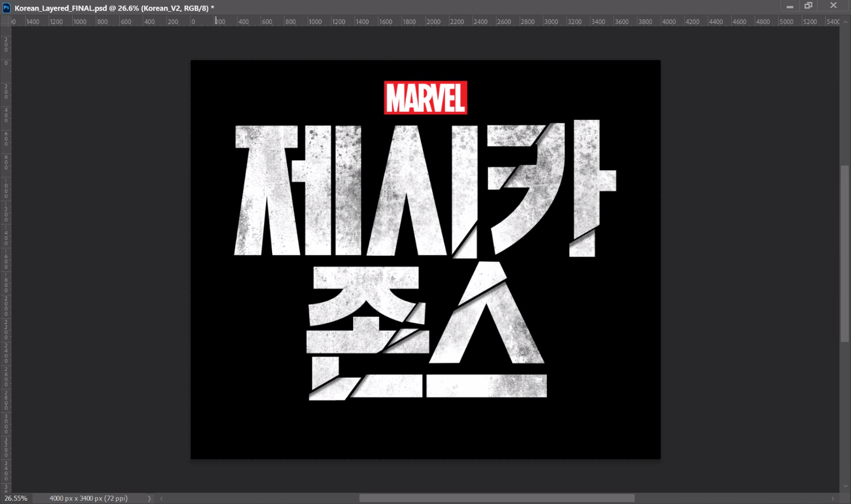Close the Korean_Layered_FINAL.psd document
Viewport: 851px width, 504px height.
click(833, 6)
